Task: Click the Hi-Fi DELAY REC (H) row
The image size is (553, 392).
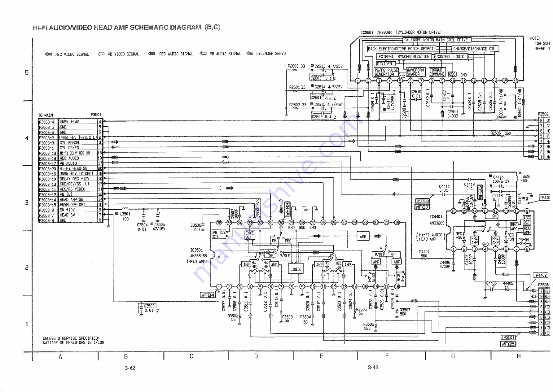Action: (x=70, y=153)
